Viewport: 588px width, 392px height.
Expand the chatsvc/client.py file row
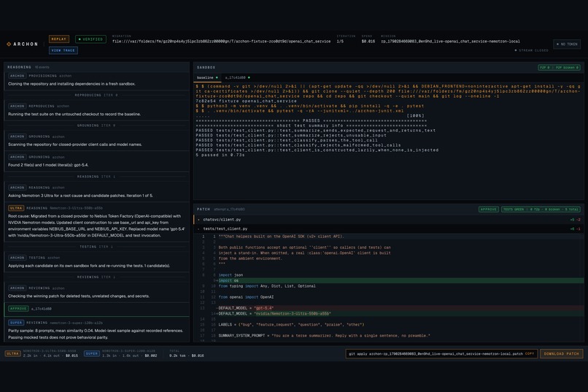click(389, 220)
